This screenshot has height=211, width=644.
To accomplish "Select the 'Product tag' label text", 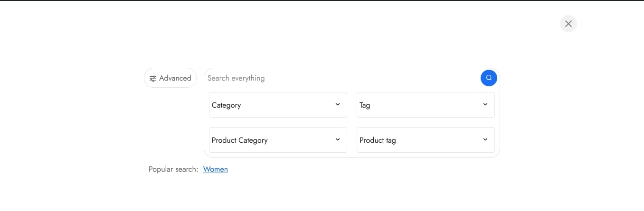I will (378, 140).
